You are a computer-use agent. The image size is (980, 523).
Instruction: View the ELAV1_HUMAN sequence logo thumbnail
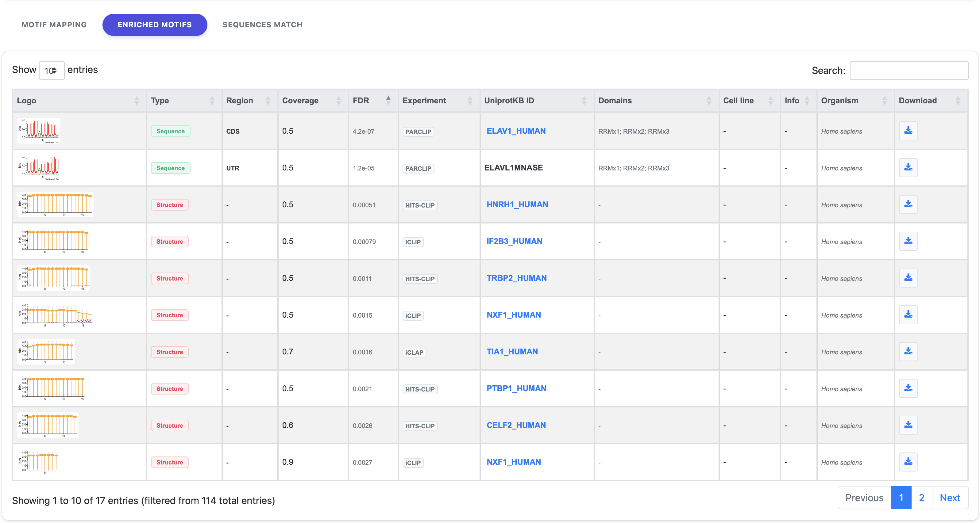point(38,131)
